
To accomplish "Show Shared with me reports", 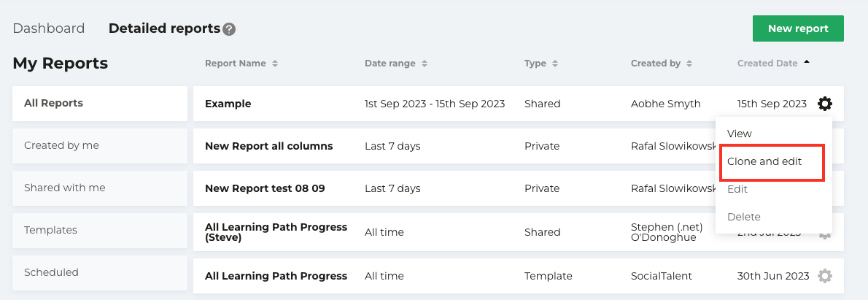I will tap(100, 188).
